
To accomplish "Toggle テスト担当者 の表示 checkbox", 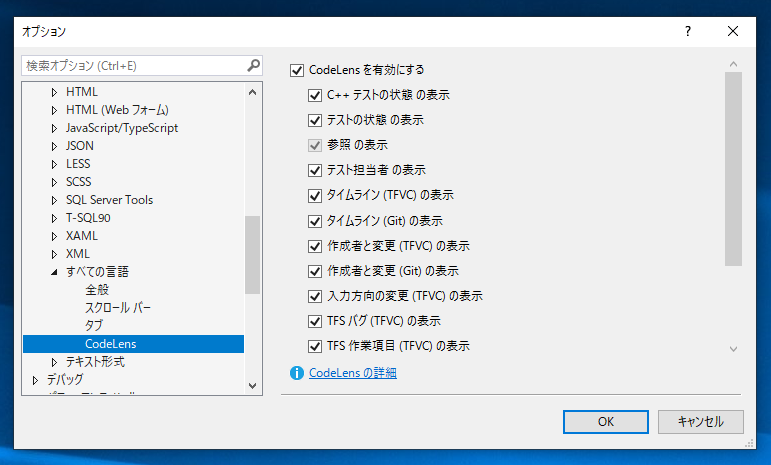I will coord(315,170).
